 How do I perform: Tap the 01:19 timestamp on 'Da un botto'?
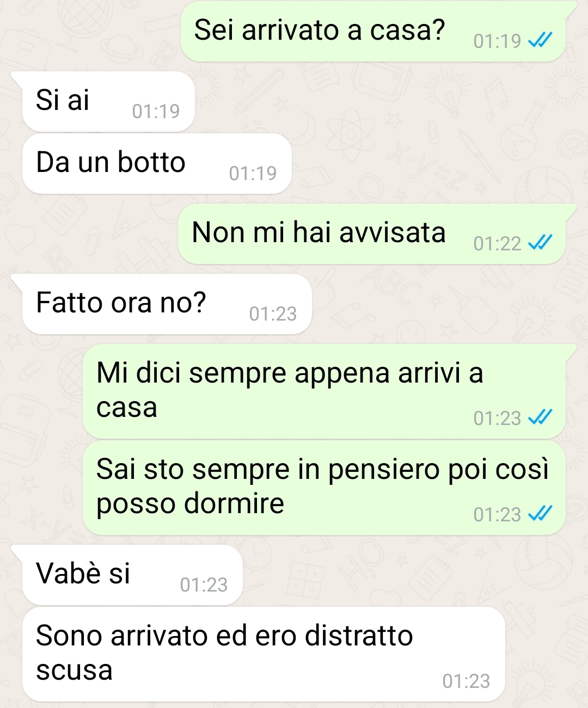(x=253, y=173)
